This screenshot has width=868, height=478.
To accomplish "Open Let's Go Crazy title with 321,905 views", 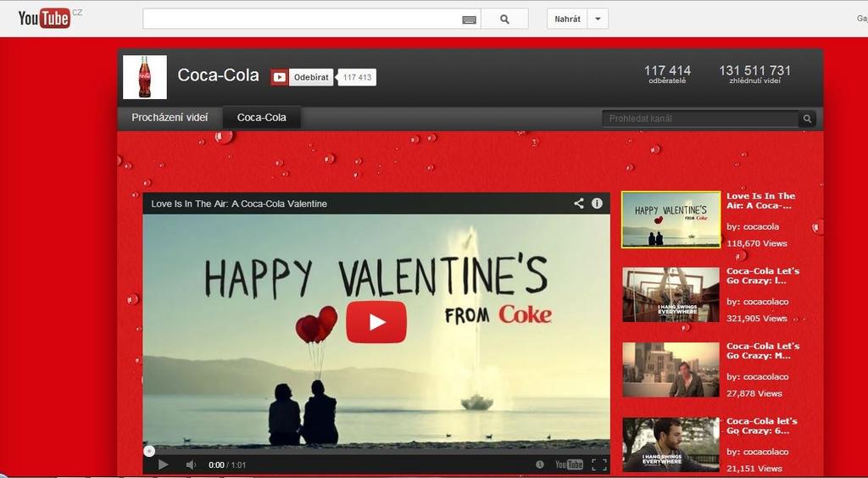I will tap(763, 275).
